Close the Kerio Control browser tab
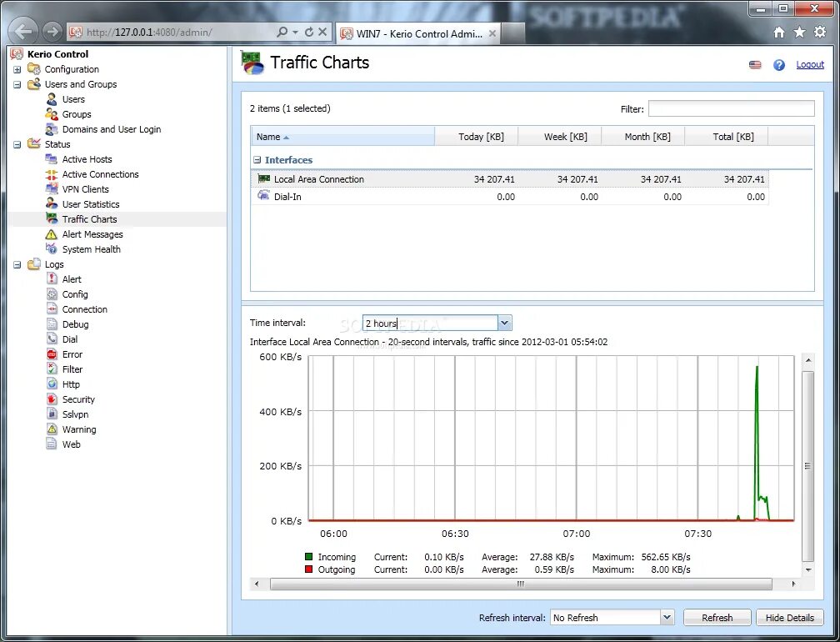Viewport: 840px width, 642px height. [492, 33]
